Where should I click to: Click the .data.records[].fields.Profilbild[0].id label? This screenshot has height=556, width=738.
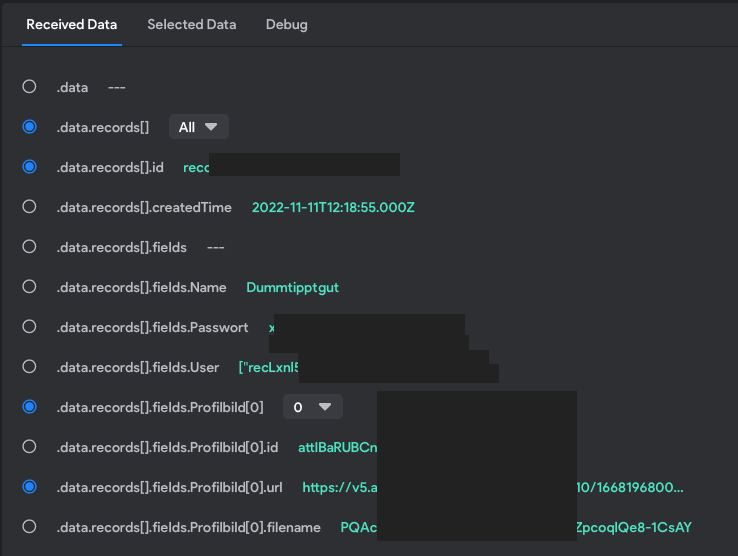tap(167, 448)
